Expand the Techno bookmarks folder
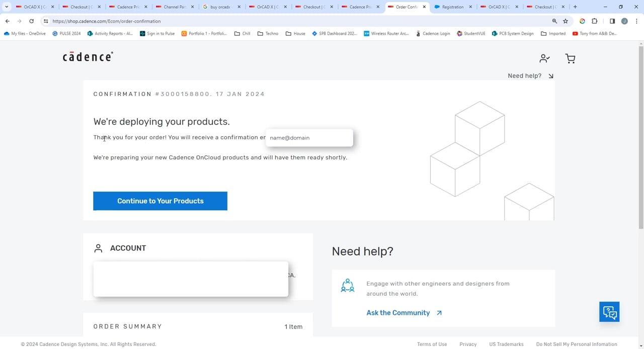 pos(268,34)
